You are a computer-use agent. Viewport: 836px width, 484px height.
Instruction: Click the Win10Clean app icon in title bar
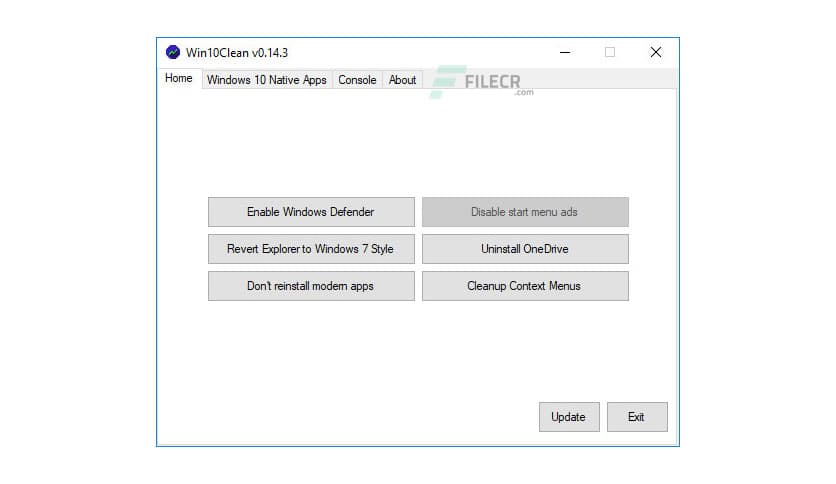point(173,52)
